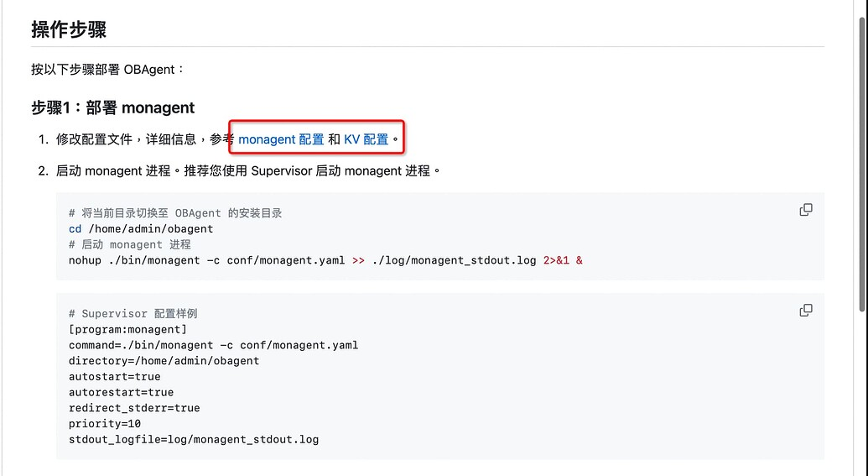Click the 操作步骤 heading
868x476 pixels.
69,29
